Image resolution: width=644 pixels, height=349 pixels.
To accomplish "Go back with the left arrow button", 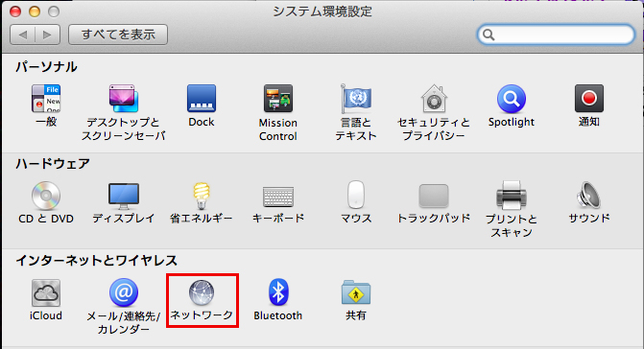I will click(23, 35).
